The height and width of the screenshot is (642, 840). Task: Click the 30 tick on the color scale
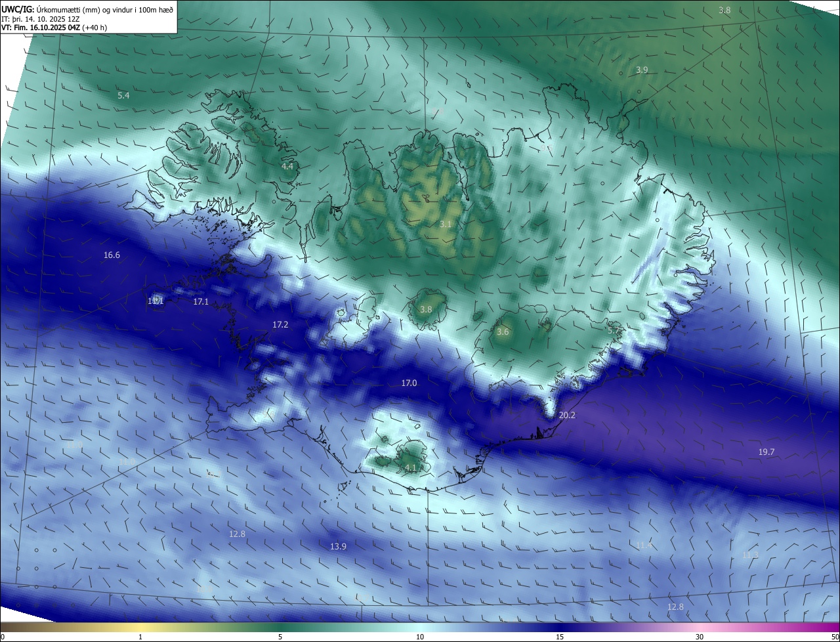[x=700, y=637]
